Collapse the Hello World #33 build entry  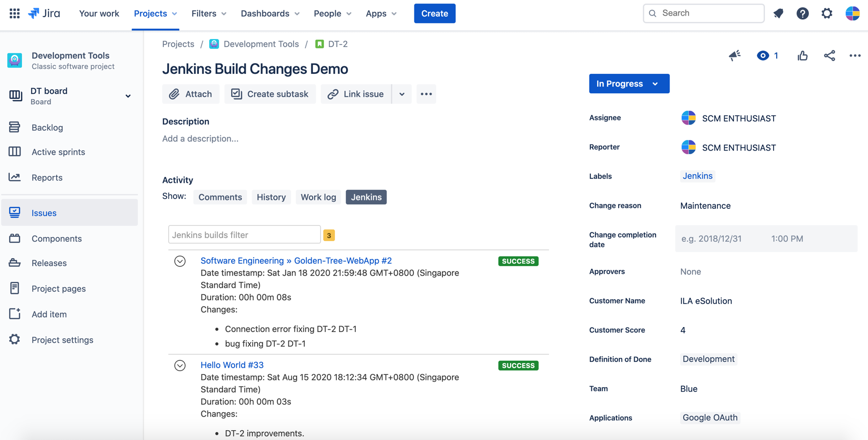pos(180,365)
